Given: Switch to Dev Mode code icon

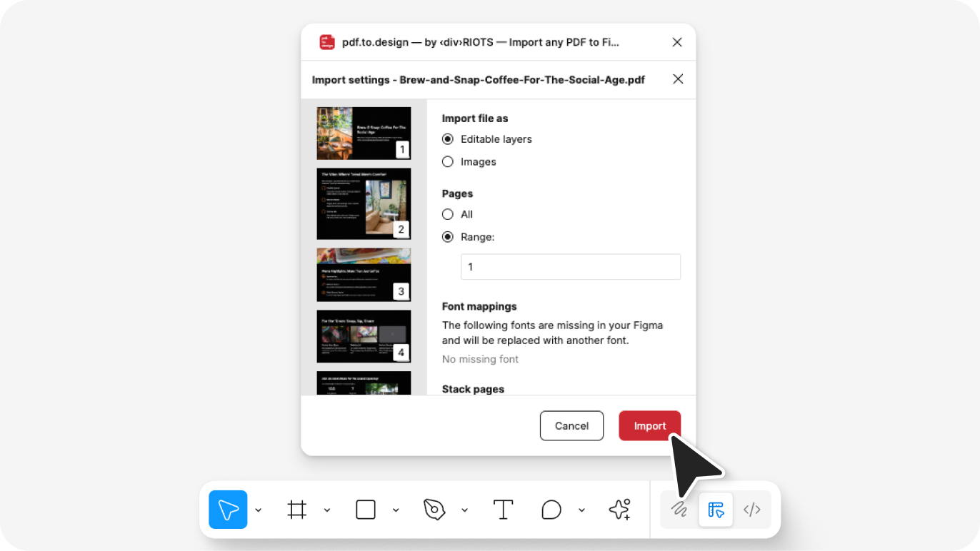Looking at the screenshot, I should (x=751, y=510).
